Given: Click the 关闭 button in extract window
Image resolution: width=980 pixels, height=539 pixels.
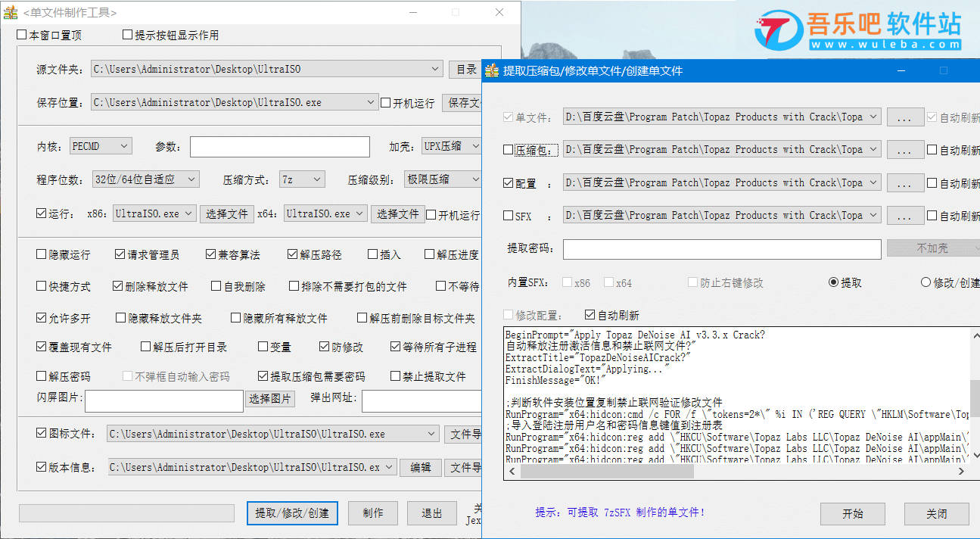Looking at the screenshot, I should [937, 513].
